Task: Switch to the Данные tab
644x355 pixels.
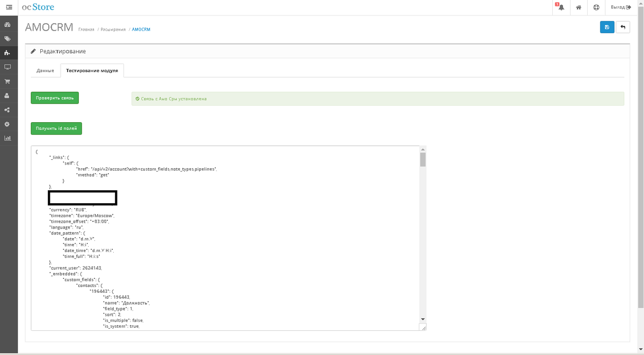Action: pyautogui.click(x=45, y=71)
